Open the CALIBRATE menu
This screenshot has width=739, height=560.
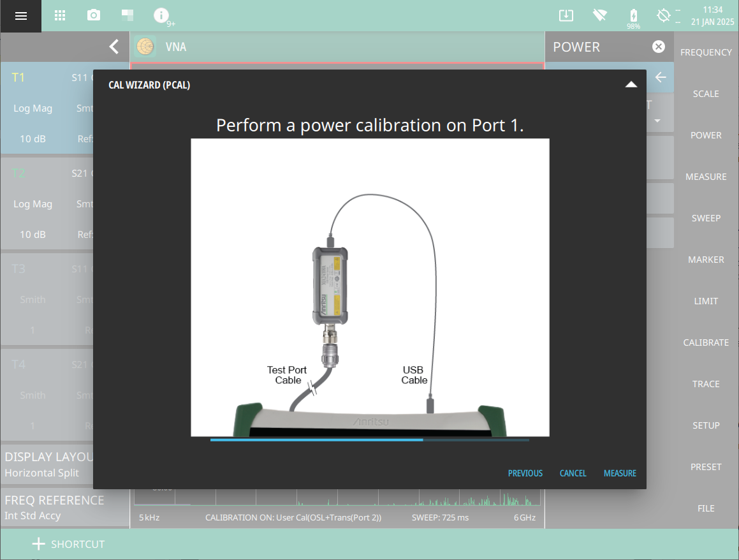tap(706, 343)
